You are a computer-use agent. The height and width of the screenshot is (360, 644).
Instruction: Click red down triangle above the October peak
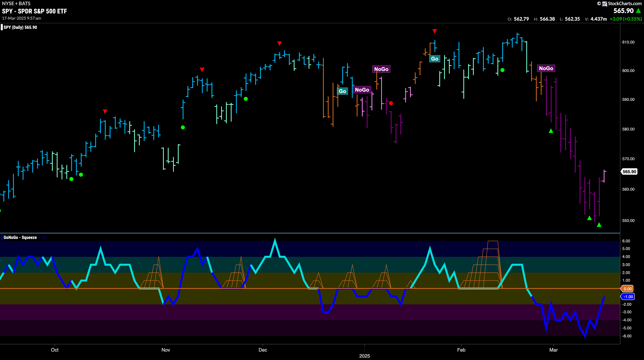[105, 111]
